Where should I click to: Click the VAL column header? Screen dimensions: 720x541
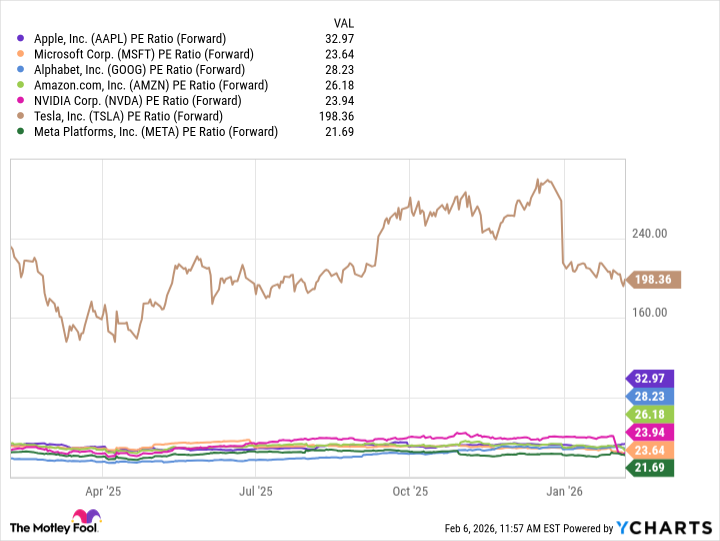click(x=342, y=22)
